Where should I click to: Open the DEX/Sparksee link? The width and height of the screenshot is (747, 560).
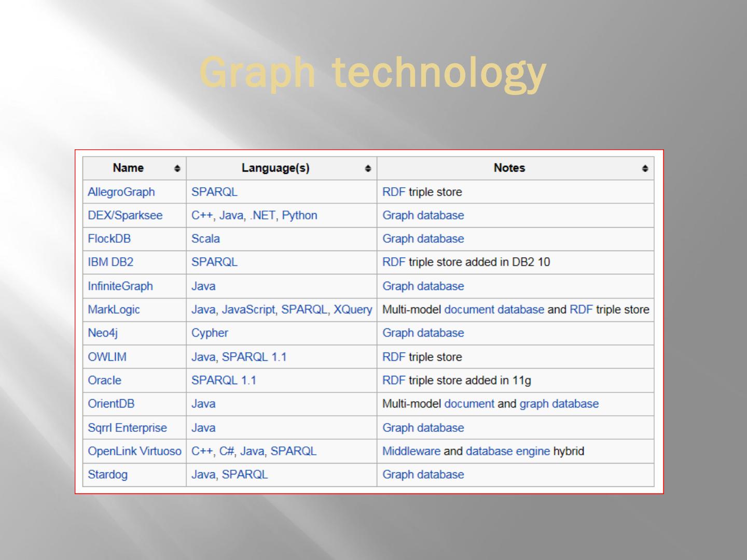(x=125, y=215)
